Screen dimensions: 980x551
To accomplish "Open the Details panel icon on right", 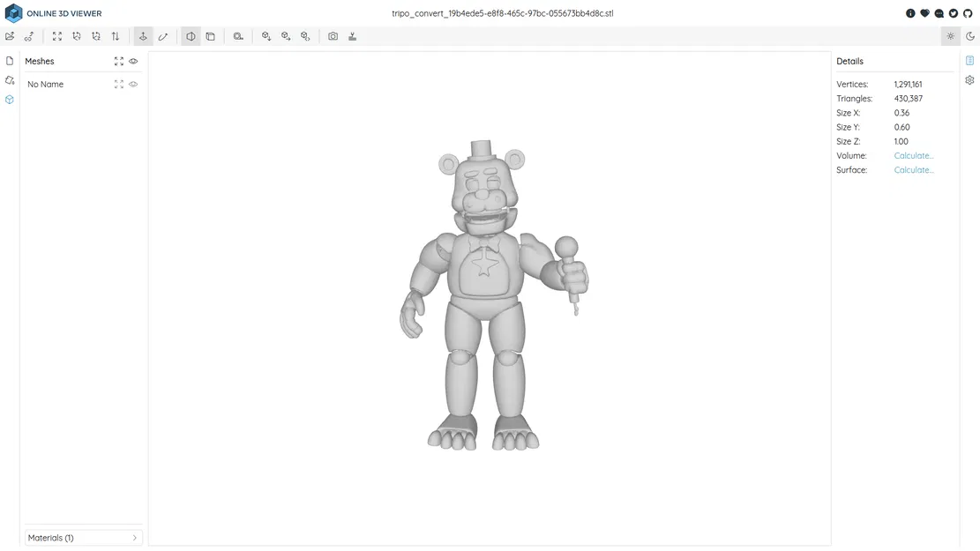I will pos(969,60).
